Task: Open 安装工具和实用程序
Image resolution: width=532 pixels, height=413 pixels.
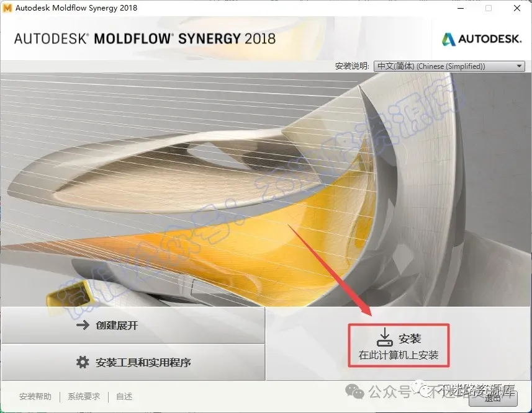Action: click(x=133, y=362)
